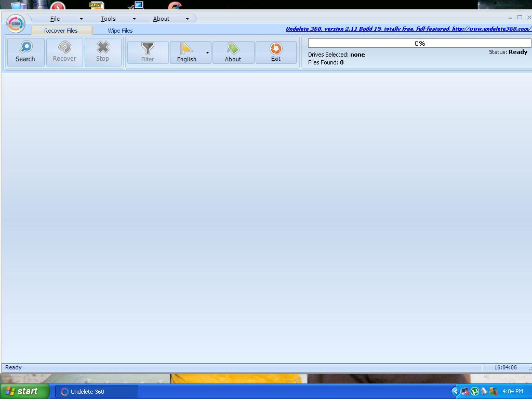Expand the Tools menu dropdown arrow

[134, 19]
